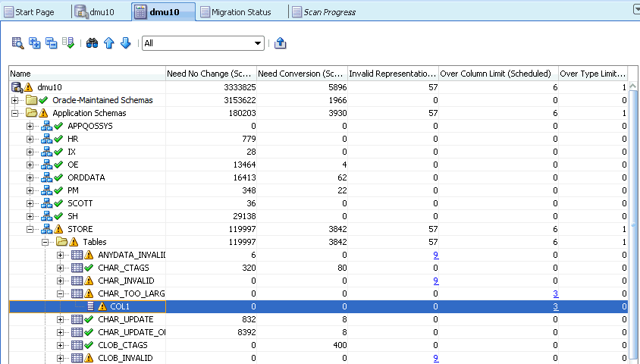Click the binoculars find icon
The height and width of the screenshot is (364, 640).
(x=92, y=43)
